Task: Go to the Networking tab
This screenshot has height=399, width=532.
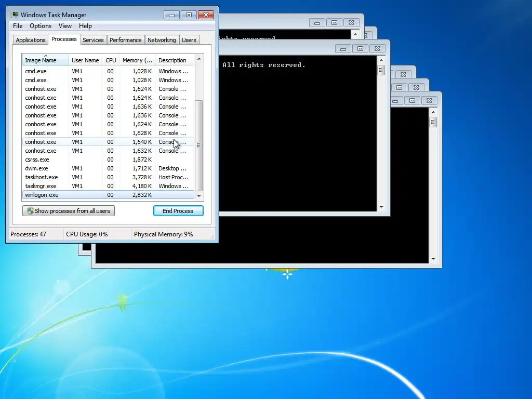Action: point(162,39)
